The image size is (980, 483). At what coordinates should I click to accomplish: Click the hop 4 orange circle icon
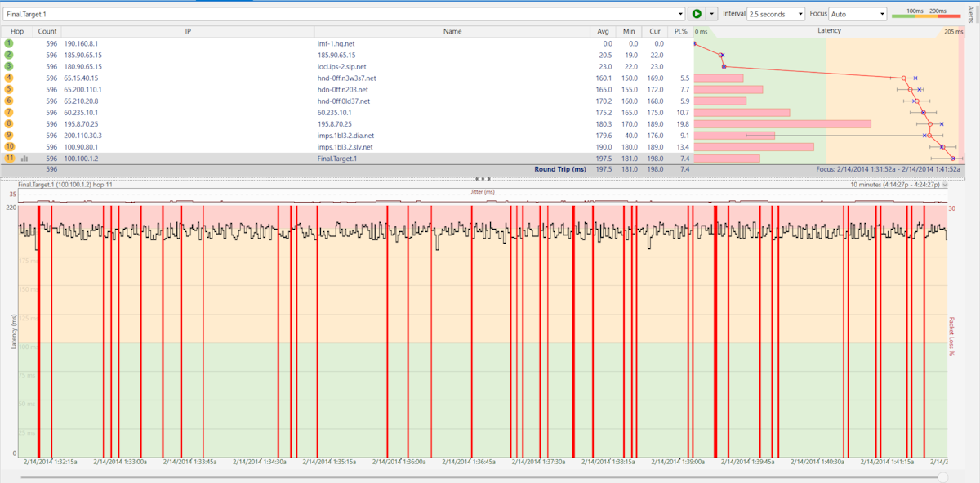[9, 78]
